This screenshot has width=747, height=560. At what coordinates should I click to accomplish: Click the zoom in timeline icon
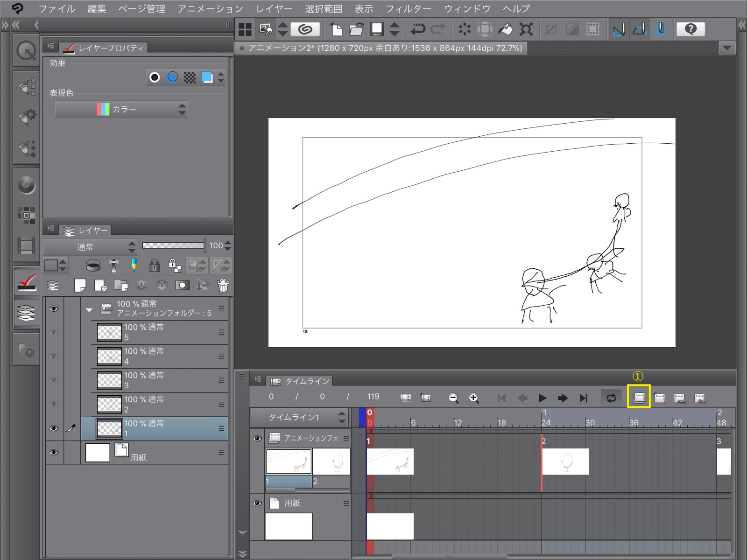(474, 398)
